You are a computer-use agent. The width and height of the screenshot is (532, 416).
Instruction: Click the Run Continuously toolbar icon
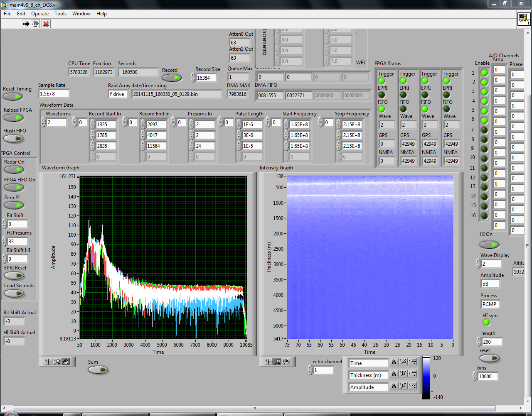(x=36, y=24)
